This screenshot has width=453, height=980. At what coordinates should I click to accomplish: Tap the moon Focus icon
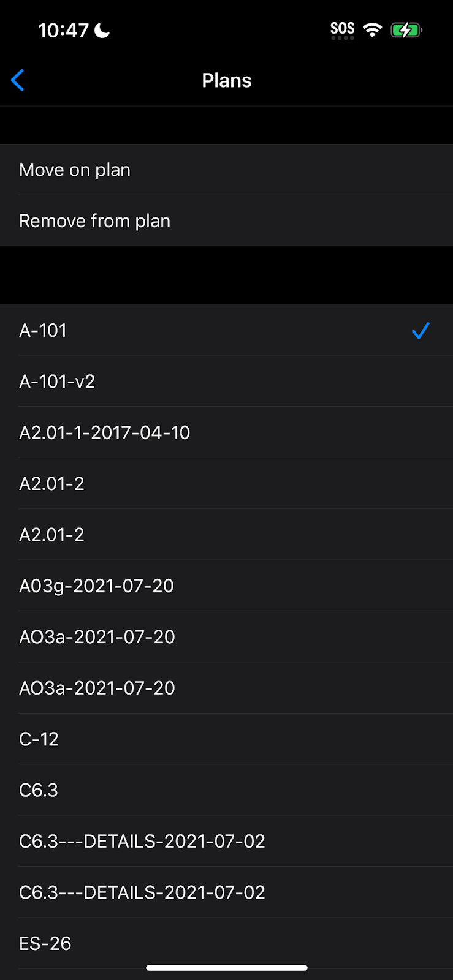coord(102,30)
